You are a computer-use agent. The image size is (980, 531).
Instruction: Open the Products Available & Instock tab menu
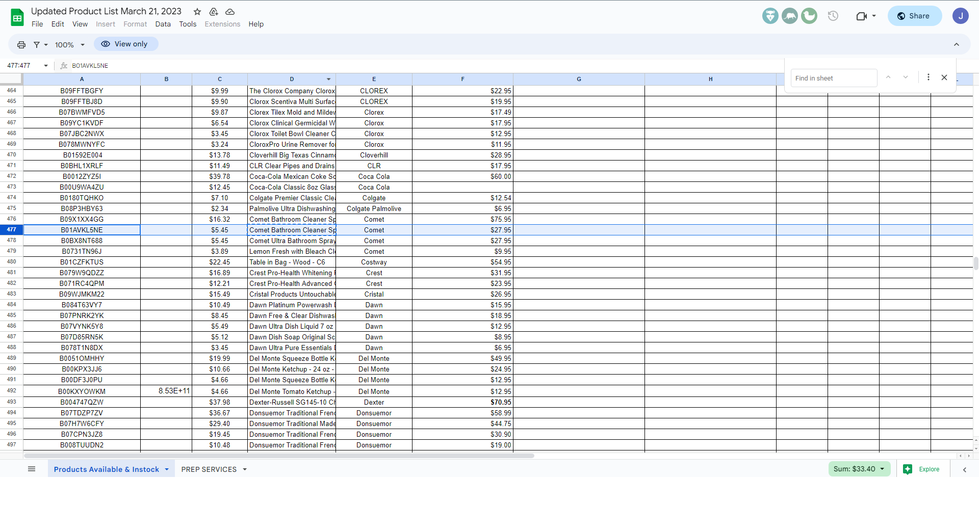point(167,470)
